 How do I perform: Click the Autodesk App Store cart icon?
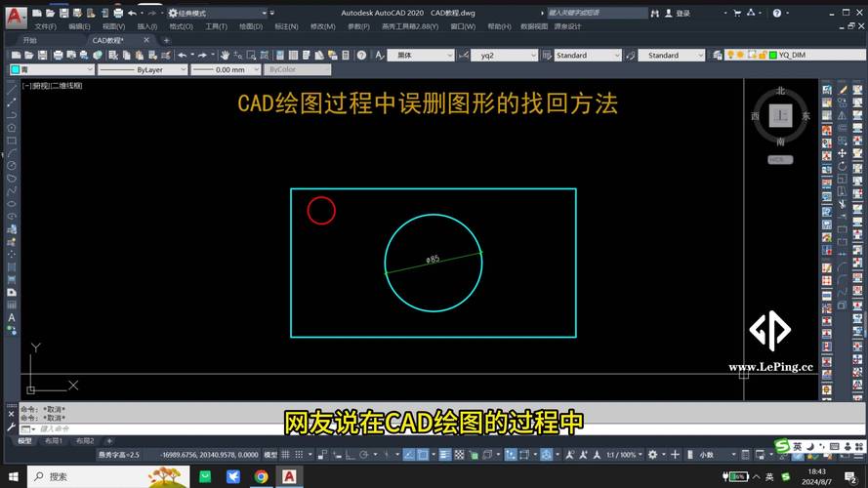(x=737, y=13)
